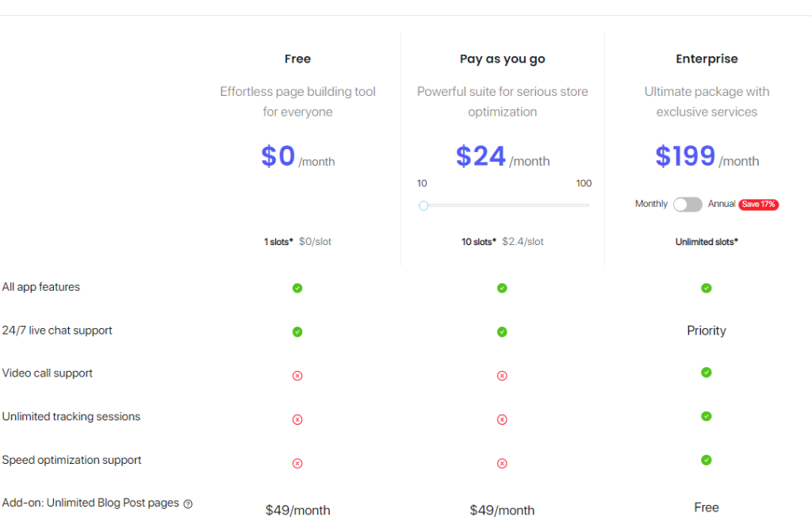The image size is (812, 532).
Task: Click the slot slider handle
Action: click(x=423, y=205)
